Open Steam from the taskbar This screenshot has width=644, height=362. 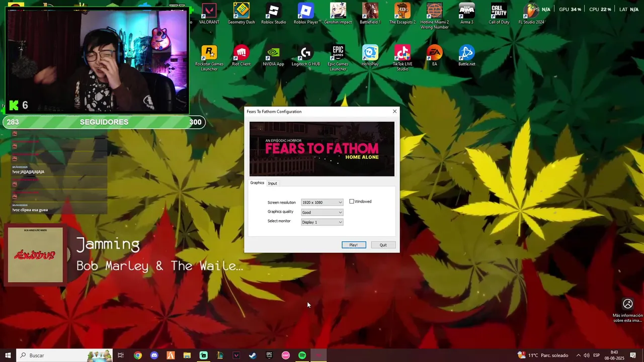[253, 355]
